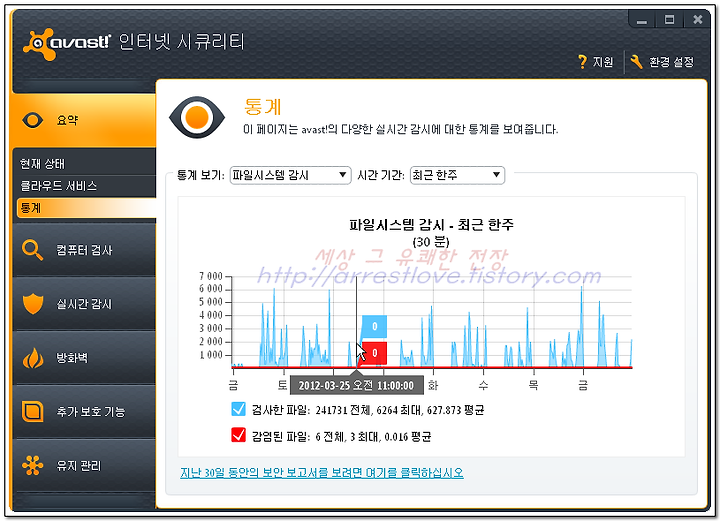Click the 목 day label on chart axis
This screenshot has height=521, width=720.
pos(533,385)
